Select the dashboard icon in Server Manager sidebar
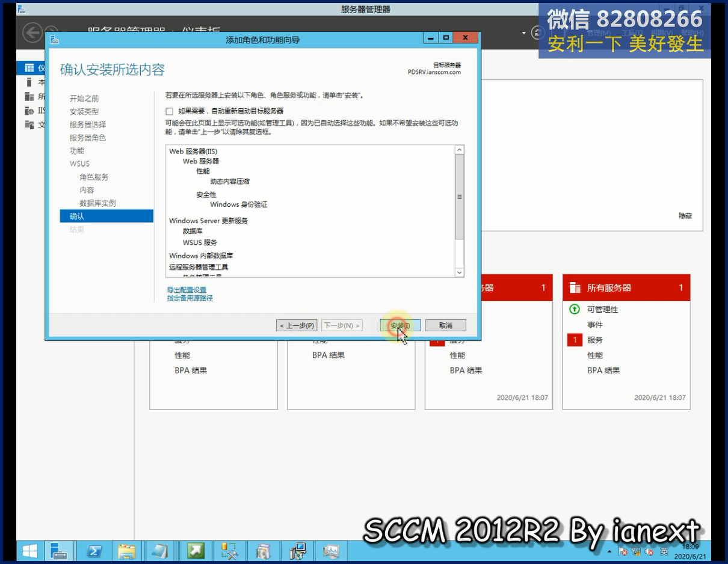This screenshot has height=564, width=728. (x=29, y=68)
